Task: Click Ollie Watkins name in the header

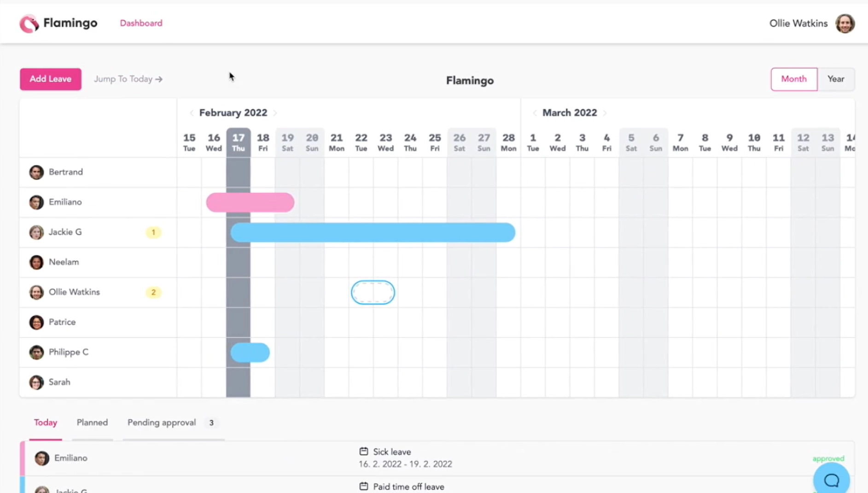Action: pyautogui.click(x=798, y=23)
